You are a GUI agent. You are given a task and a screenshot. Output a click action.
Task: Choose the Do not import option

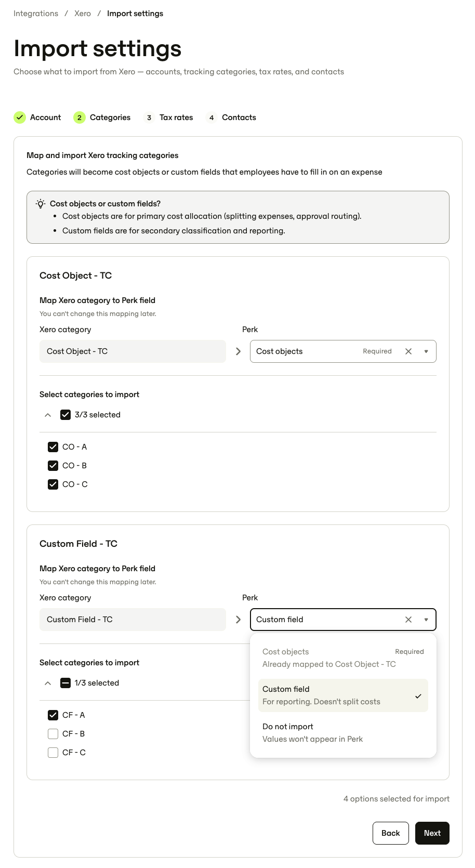(x=343, y=733)
